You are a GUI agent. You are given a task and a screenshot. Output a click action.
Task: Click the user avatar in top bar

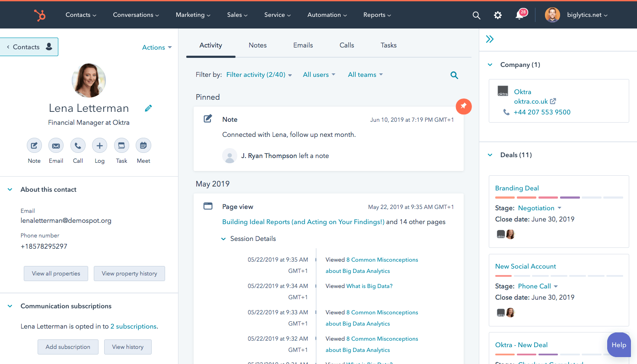click(x=552, y=15)
